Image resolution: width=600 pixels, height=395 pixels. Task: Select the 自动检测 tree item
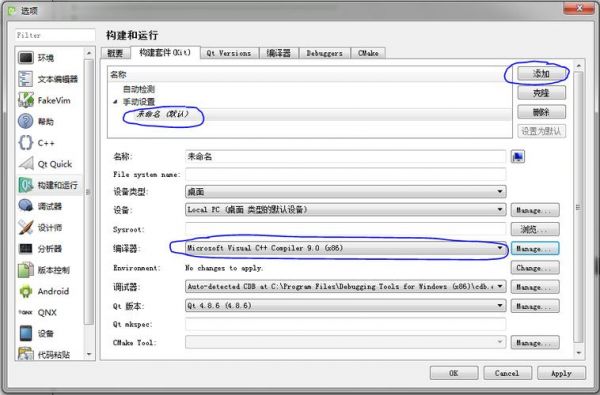pyautogui.click(x=139, y=89)
